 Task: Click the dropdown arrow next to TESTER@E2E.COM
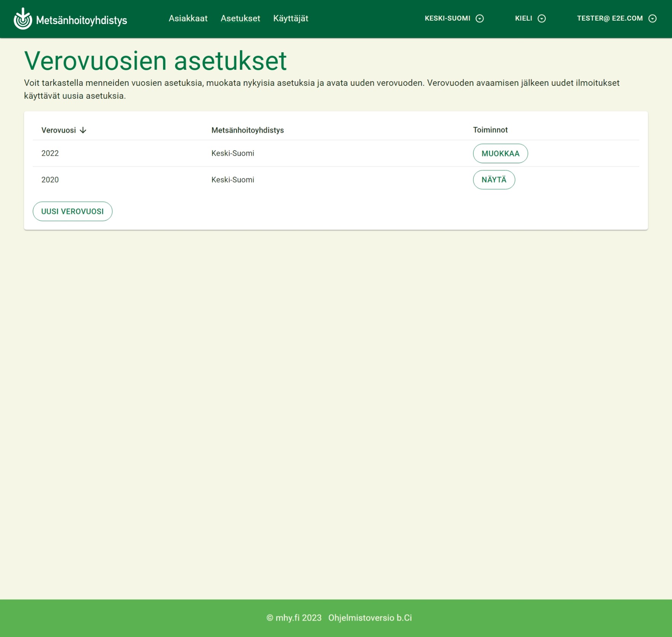coord(653,18)
